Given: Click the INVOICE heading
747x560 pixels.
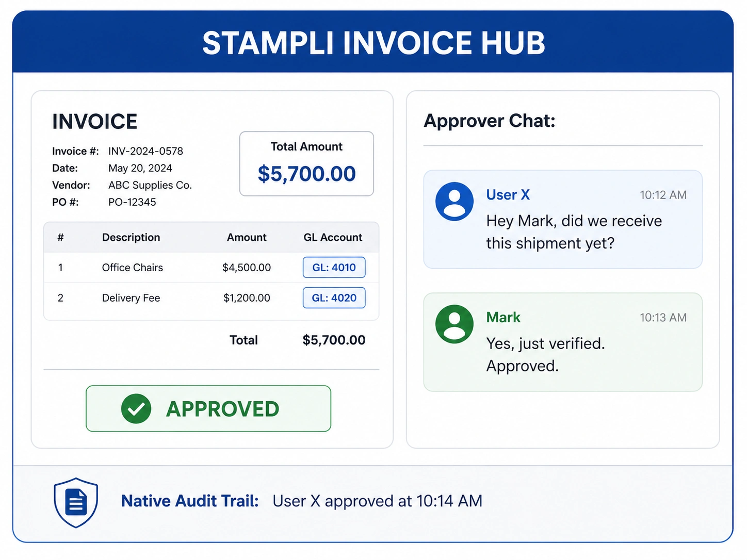Looking at the screenshot, I should pos(95,122).
